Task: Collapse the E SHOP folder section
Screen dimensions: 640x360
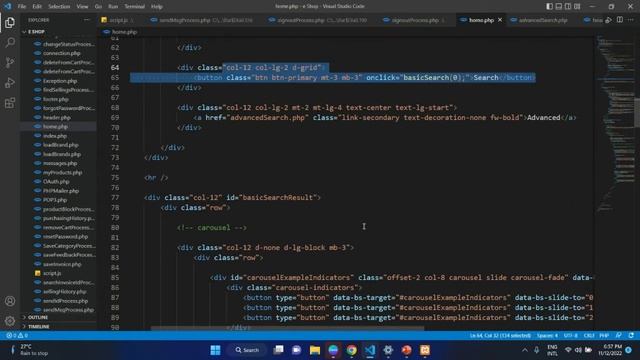Action: coord(36,32)
